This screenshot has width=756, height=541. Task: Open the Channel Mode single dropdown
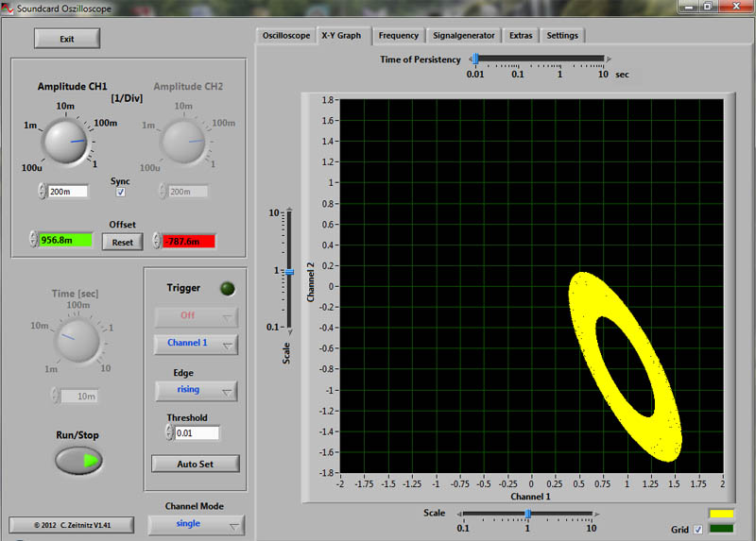pyautogui.click(x=197, y=524)
